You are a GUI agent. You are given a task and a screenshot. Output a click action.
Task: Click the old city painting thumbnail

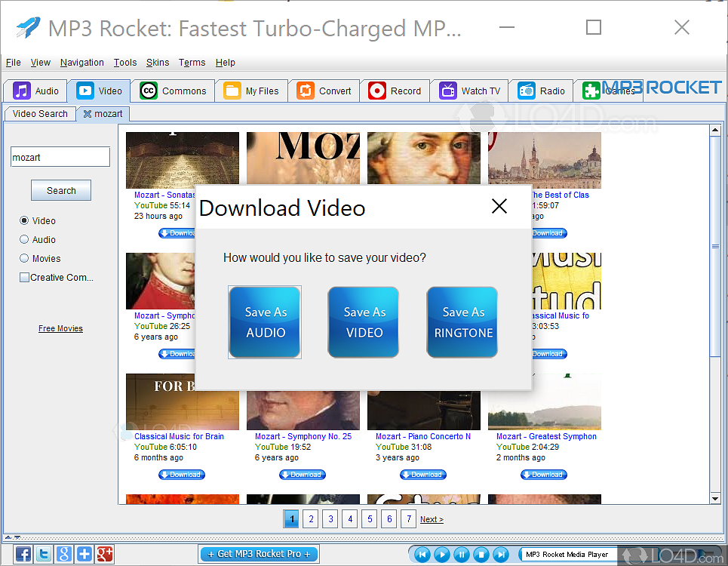[x=545, y=160]
